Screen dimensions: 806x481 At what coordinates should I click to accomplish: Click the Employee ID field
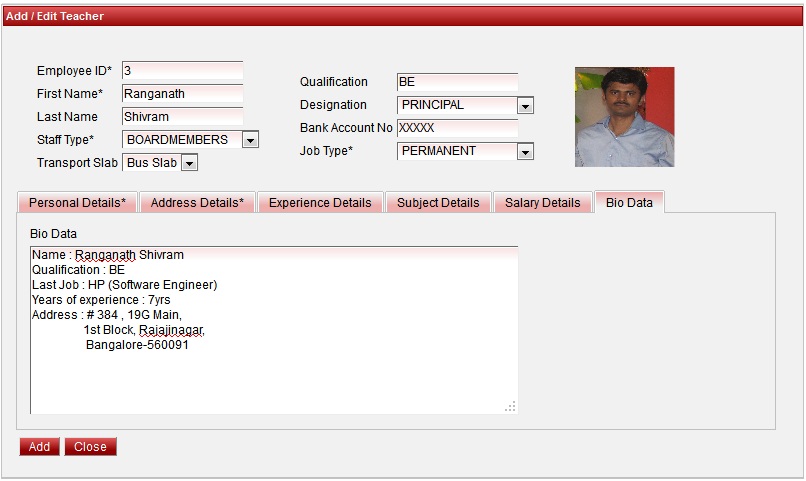coord(182,71)
